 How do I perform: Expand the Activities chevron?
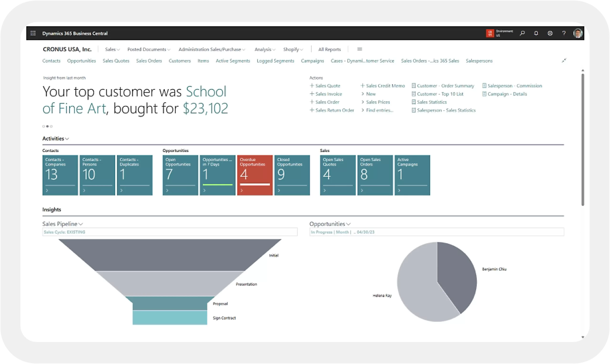67,139
